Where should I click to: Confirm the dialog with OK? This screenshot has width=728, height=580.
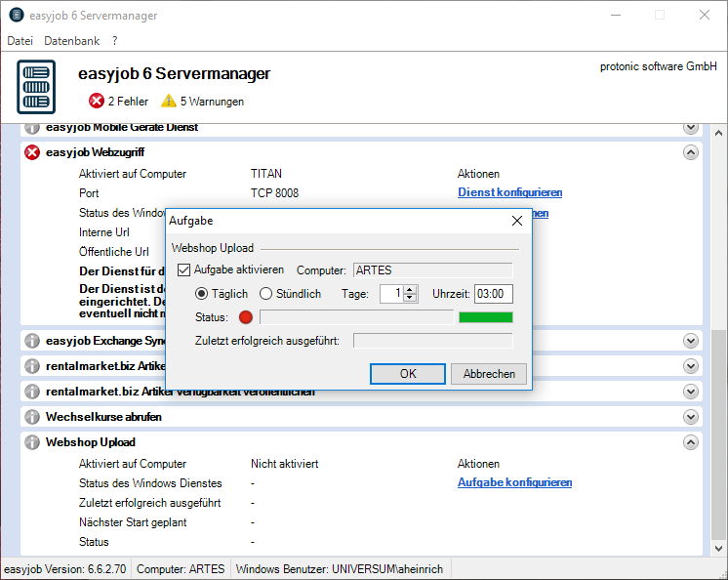[408, 374]
